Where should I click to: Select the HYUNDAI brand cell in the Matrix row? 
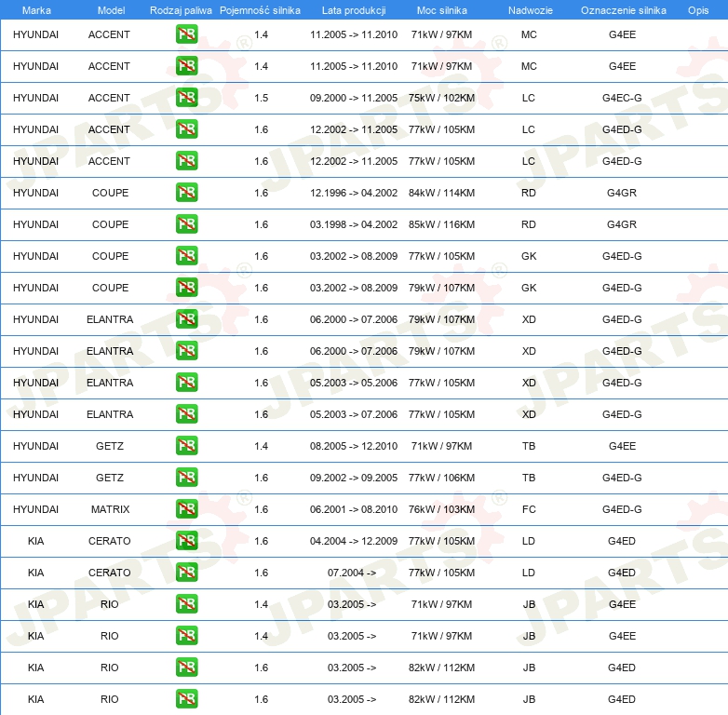pyautogui.click(x=35, y=509)
